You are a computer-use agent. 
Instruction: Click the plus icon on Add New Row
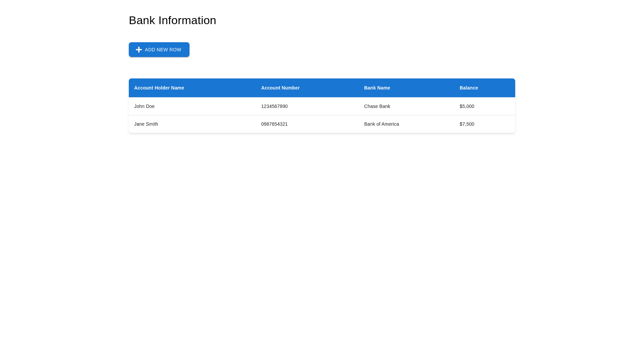[x=139, y=50]
